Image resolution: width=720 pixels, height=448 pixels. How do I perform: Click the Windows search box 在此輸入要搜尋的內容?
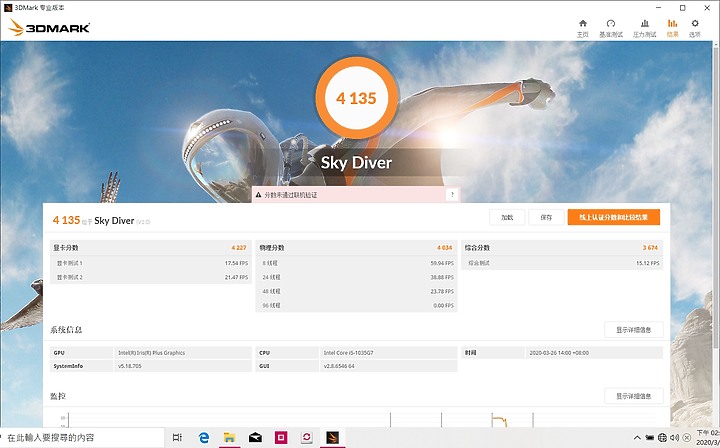[83, 437]
